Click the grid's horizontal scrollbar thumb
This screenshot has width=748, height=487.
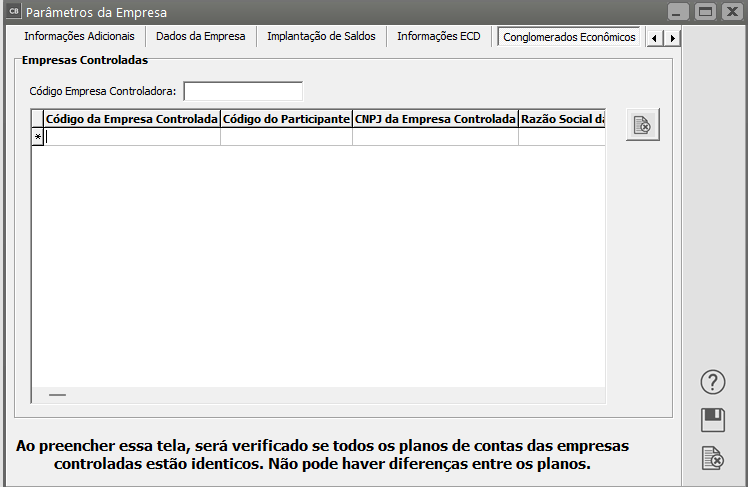click(x=58, y=395)
